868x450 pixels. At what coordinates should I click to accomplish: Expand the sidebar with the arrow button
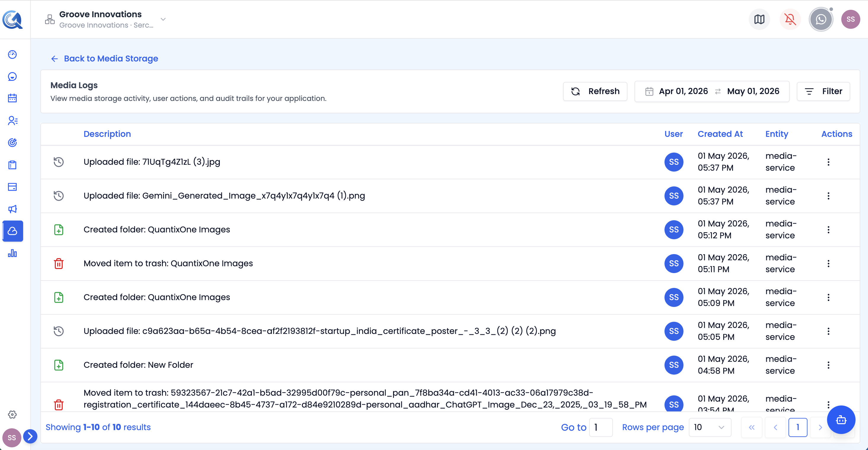coord(30,436)
